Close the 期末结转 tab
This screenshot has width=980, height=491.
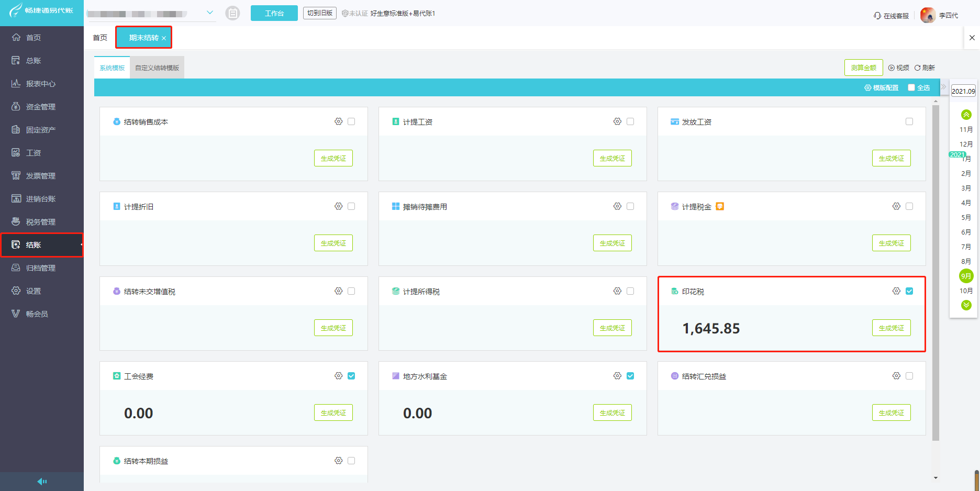pos(164,38)
